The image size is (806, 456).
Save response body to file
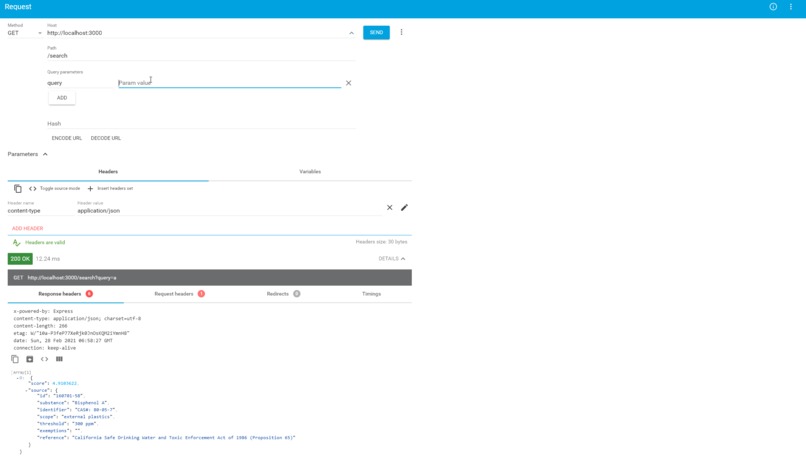pos(30,359)
